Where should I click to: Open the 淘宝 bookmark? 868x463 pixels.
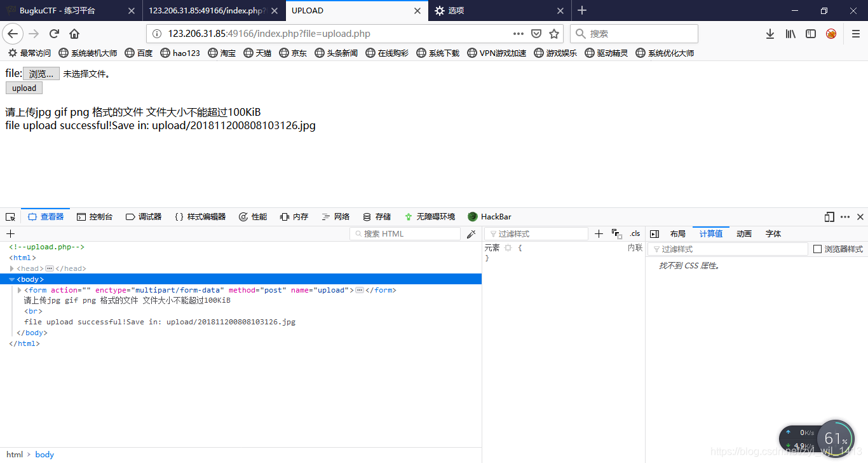pos(222,53)
